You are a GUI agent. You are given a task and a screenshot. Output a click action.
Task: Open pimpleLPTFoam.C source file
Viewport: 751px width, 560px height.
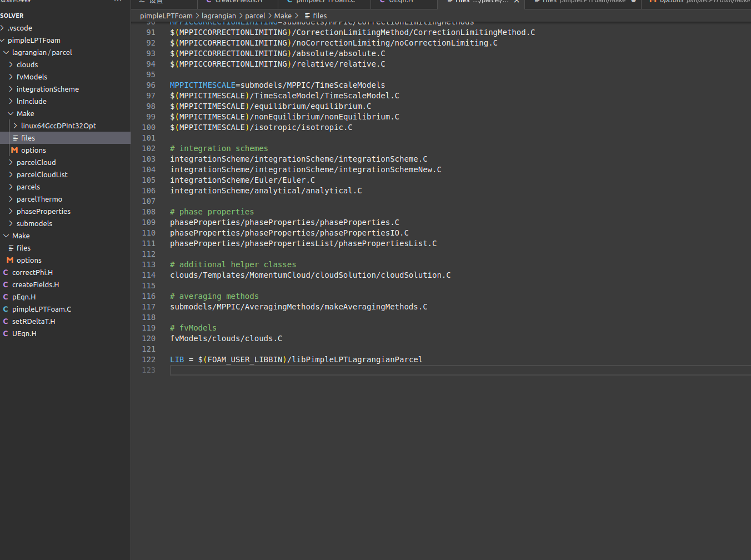(x=42, y=309)
